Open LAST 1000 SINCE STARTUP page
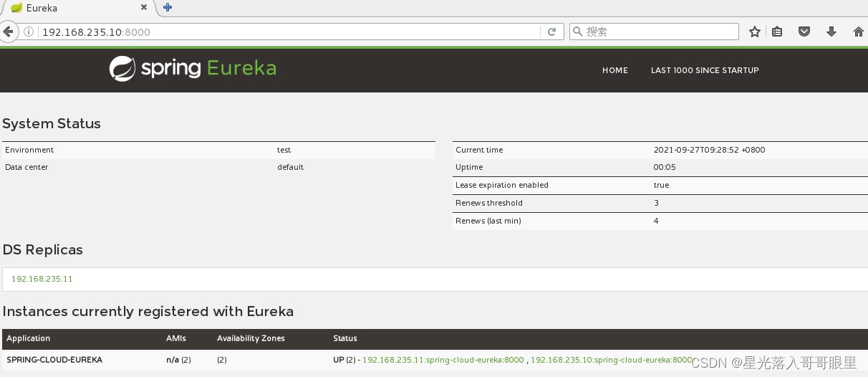 click(x=705, y=70)
